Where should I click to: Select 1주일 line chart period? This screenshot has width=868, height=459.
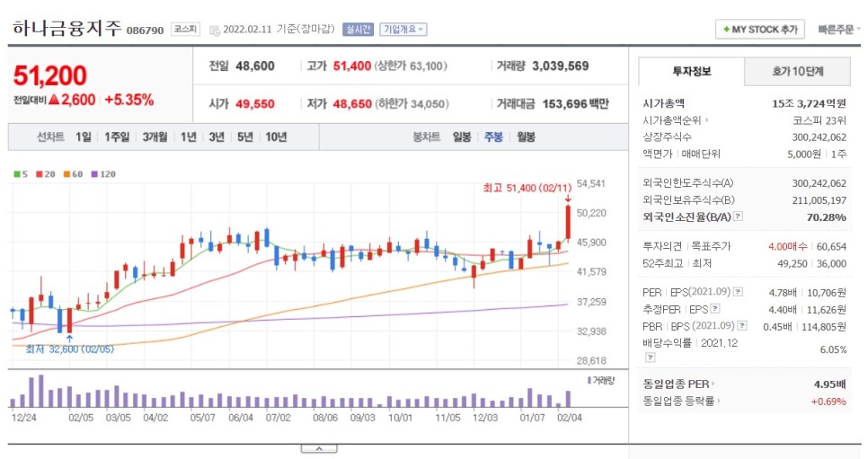pos(117,137)
